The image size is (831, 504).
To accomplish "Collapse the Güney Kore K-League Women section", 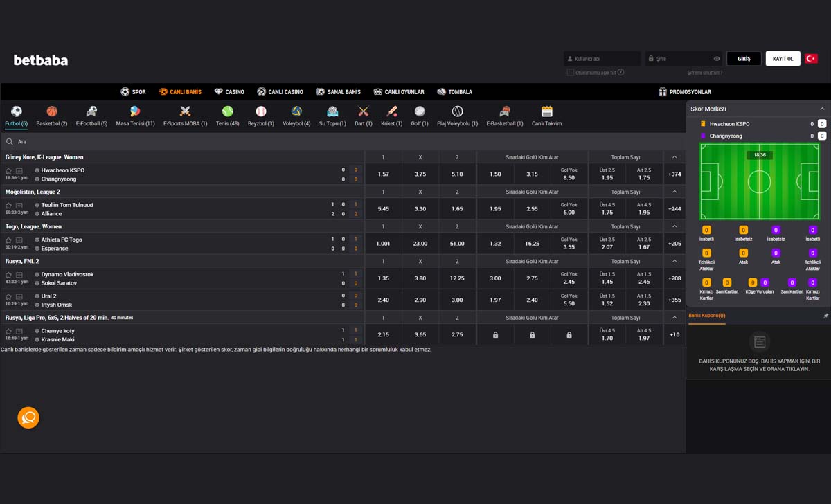I will click(674, 157).
